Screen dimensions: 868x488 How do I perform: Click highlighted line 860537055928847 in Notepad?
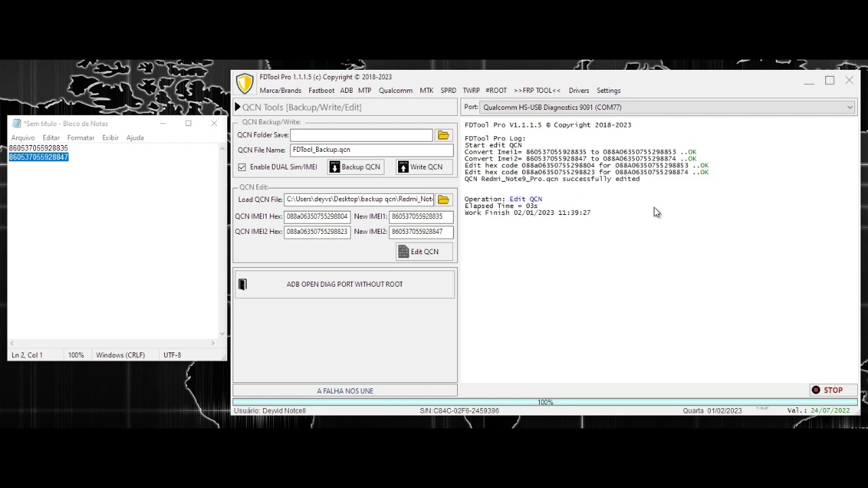pos(39,157)
